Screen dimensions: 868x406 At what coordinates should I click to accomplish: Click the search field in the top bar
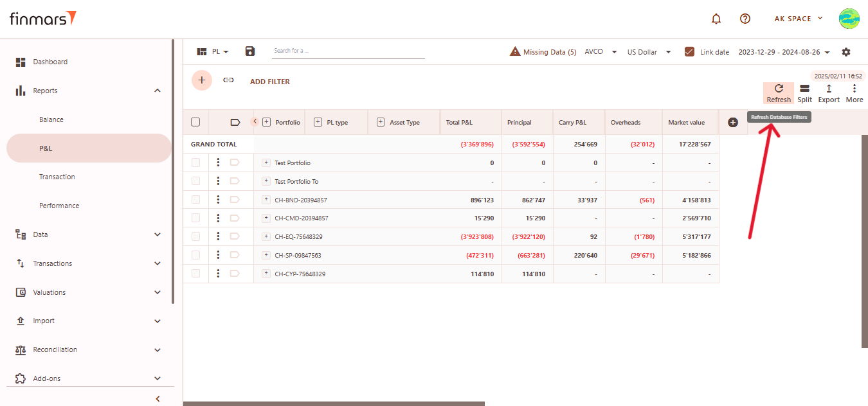click(x=347, y=51)
